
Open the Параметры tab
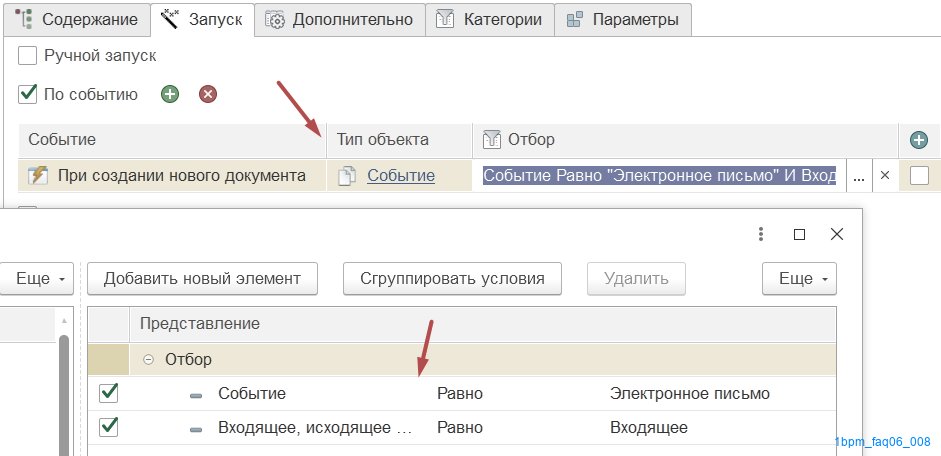623,19
